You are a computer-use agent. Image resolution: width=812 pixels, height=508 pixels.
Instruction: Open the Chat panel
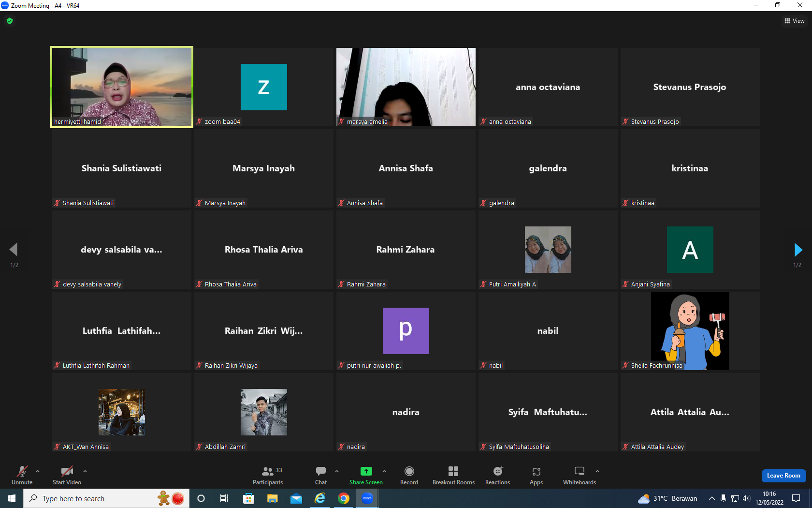pos(321,476)
